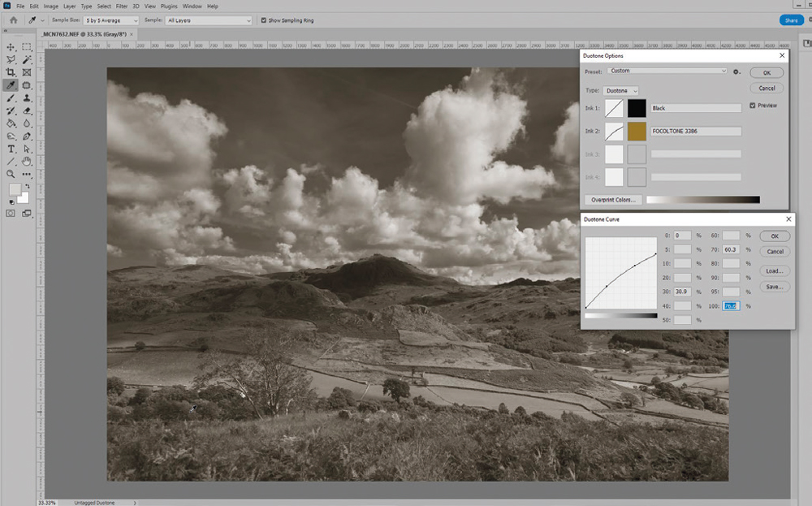
Task: Click OK in Duotone Curve dialog
Action: (775, 236)
